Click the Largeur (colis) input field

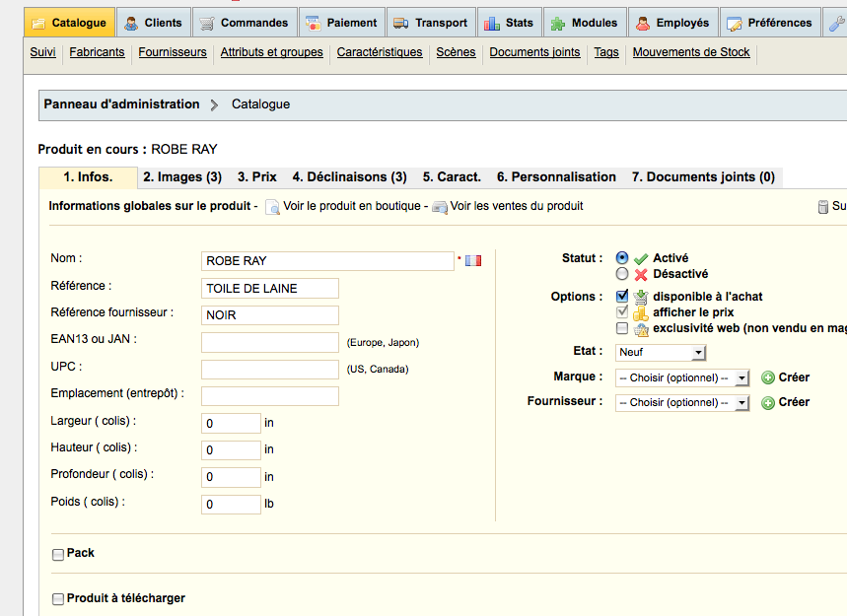pyautogui.click(x=231, y=423)
